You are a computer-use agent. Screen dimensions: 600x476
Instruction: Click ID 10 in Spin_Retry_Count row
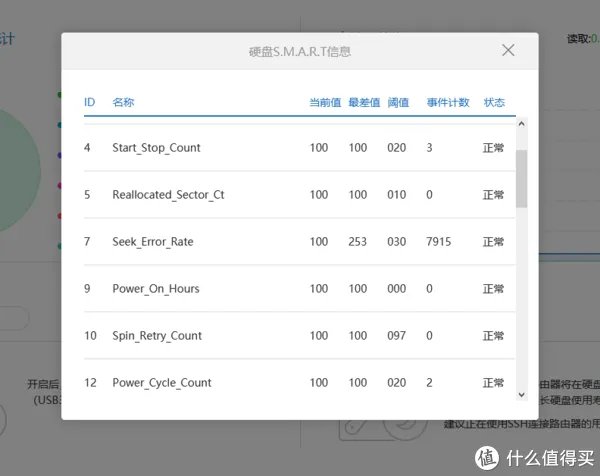tap(90, 336)
